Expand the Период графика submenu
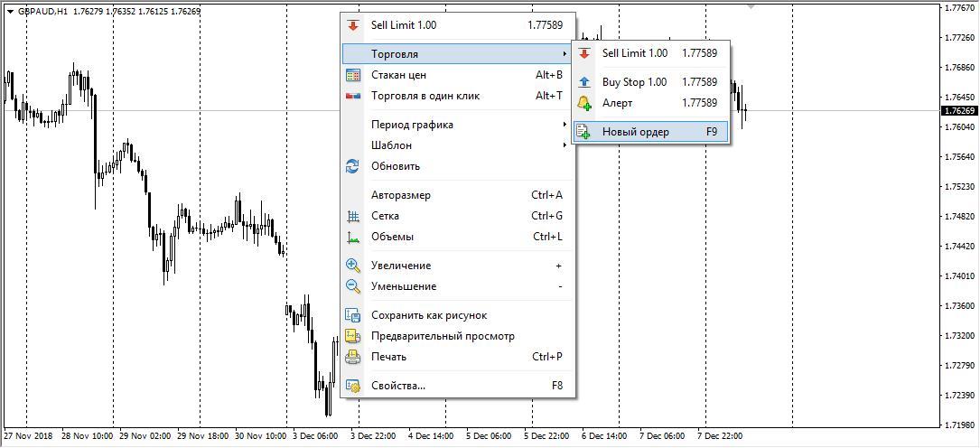 click(565, 125)
